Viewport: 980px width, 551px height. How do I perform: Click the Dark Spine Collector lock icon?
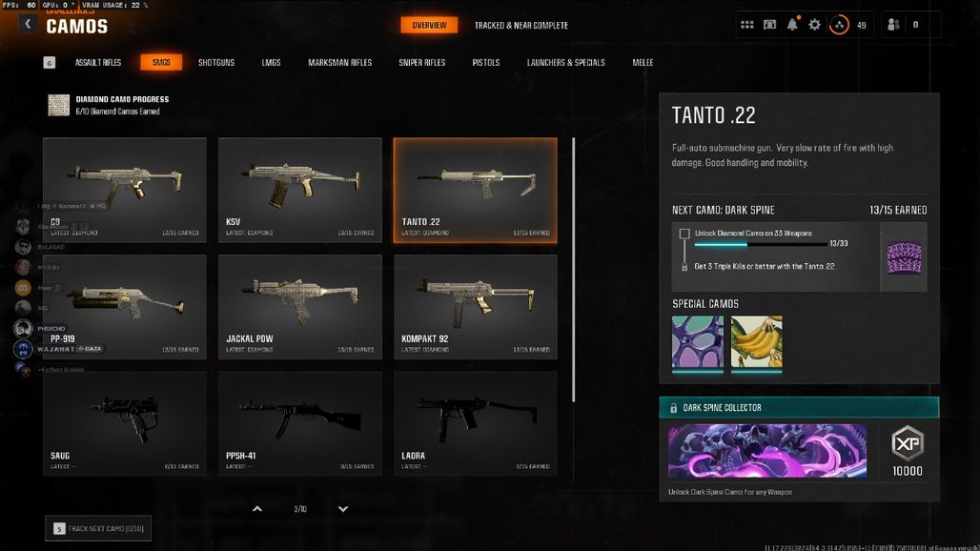click(x=673, y=408)
